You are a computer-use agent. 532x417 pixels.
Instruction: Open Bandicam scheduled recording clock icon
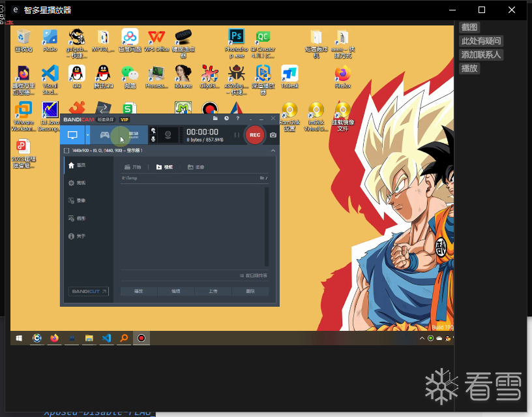pyautogui.click(x=226, y=119)
